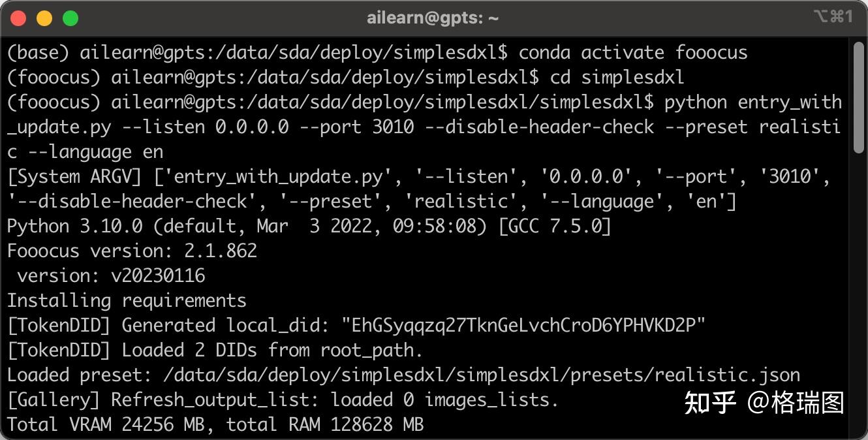Click the window title ailearn@gpts: ~

tap(433, 18)
